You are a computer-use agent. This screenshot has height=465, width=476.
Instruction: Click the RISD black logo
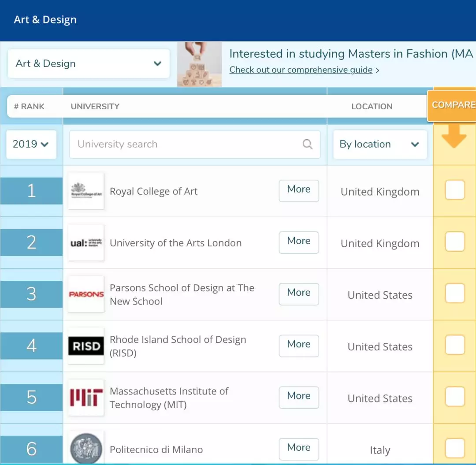[x=86, y=346]
